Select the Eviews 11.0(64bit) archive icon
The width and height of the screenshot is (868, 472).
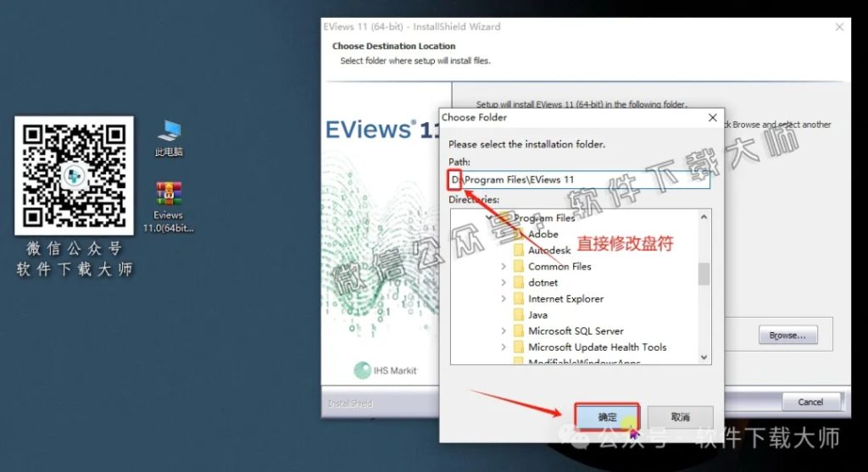(x=169, y=207)
